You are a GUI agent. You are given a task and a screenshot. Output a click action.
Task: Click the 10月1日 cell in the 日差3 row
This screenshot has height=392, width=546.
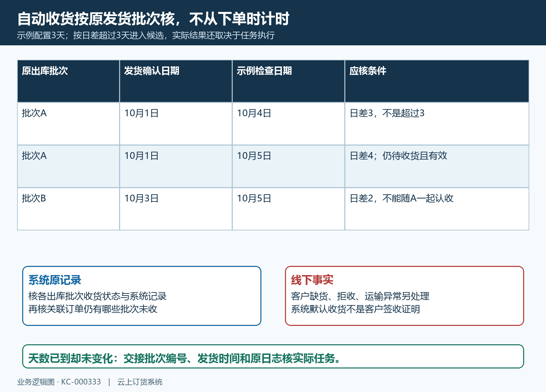coord(176,124)
